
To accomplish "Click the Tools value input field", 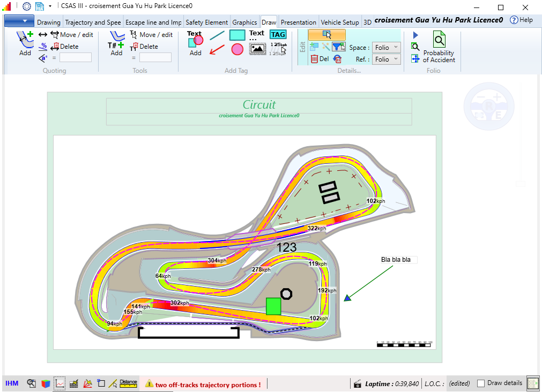I will click(x=155, y=57).
